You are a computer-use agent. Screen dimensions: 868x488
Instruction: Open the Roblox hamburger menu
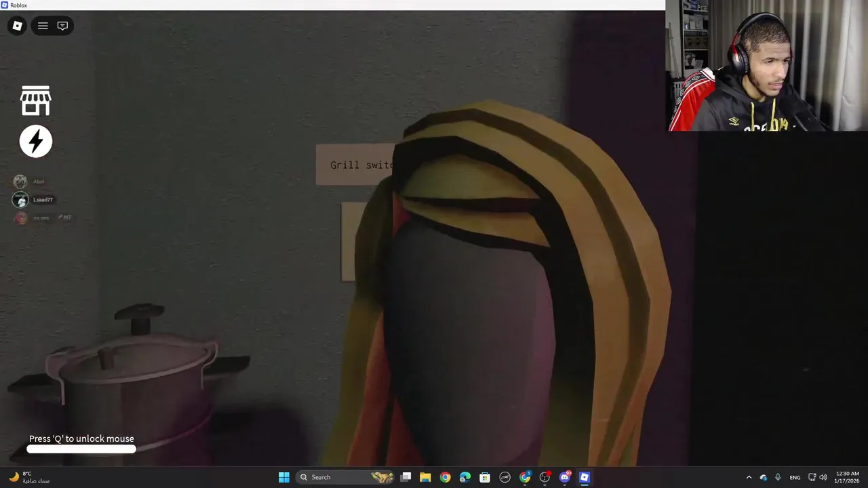click(43, 26)
